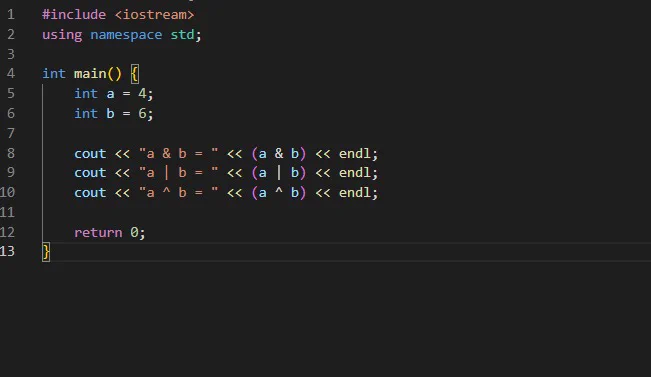
Task: Click the string "a & b = " on line 8
Action: tap(179, 153)
